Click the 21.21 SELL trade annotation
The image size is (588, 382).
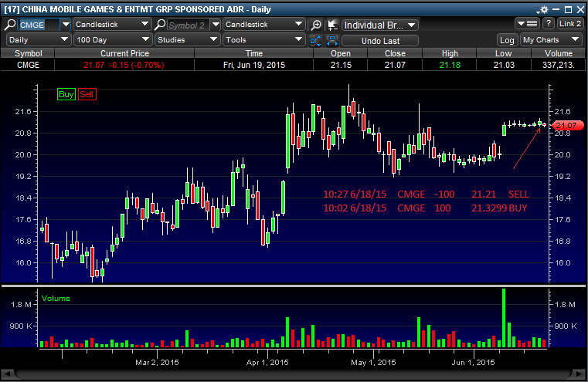(x=426, y=194)
